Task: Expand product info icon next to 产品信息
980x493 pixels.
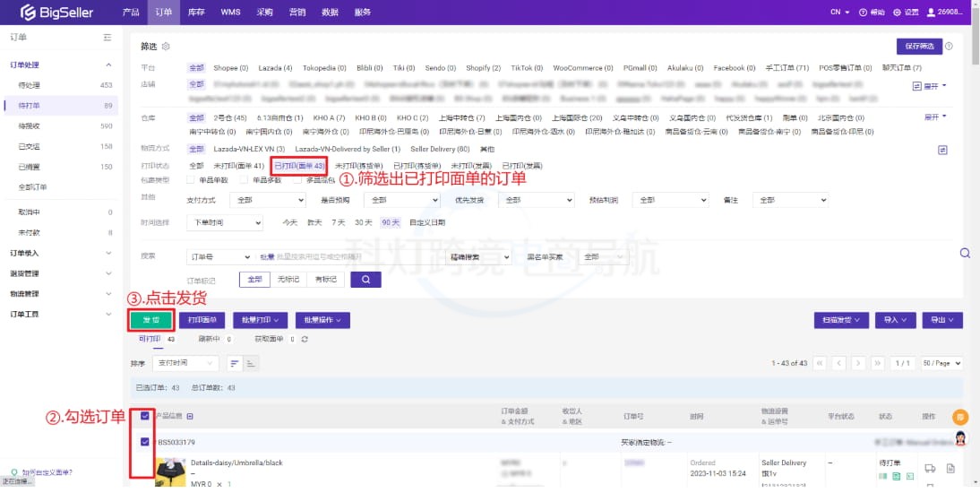Action: tap(190, 416)
